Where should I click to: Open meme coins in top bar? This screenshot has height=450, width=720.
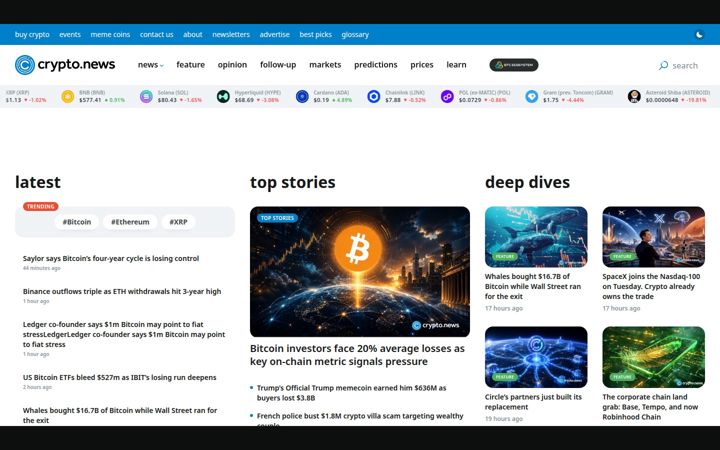[110, 34]
